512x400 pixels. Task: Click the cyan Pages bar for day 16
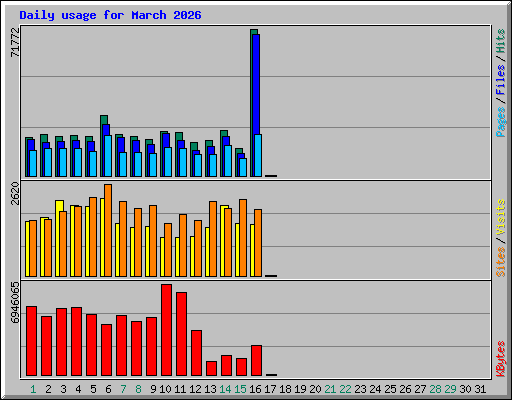tap(258, 155)
